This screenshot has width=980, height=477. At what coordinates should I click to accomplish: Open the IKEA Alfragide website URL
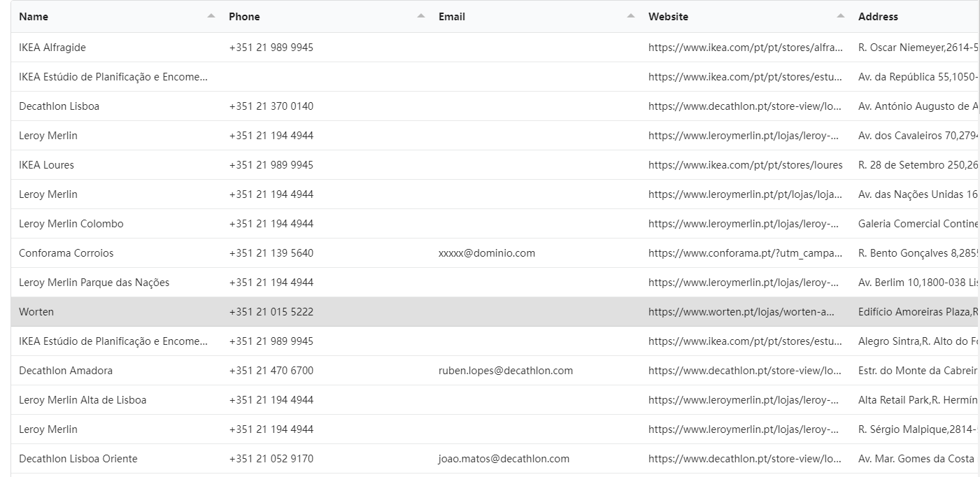[744, 48]
